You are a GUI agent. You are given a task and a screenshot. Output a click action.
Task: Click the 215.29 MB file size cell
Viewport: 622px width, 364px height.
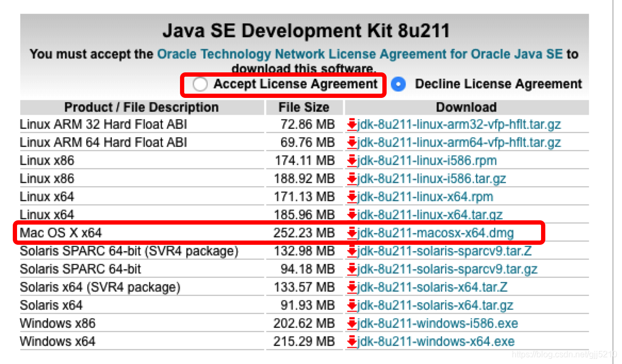(304, 342)
